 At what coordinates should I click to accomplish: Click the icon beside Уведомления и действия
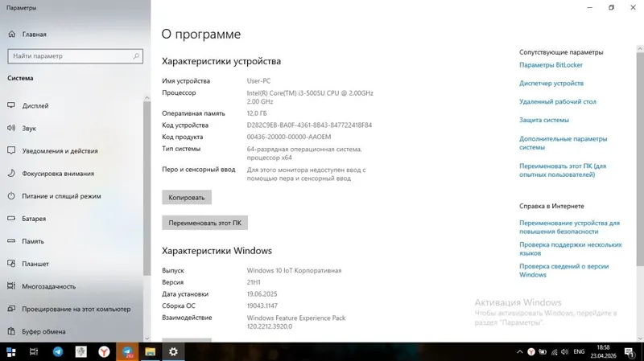(x=11, y=150)
